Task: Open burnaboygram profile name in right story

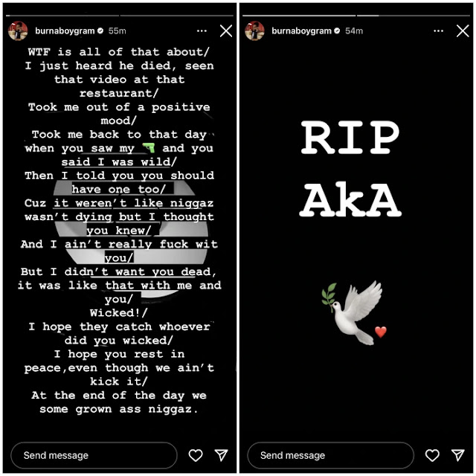Action: pyautogui.click(x=301, y=31)
